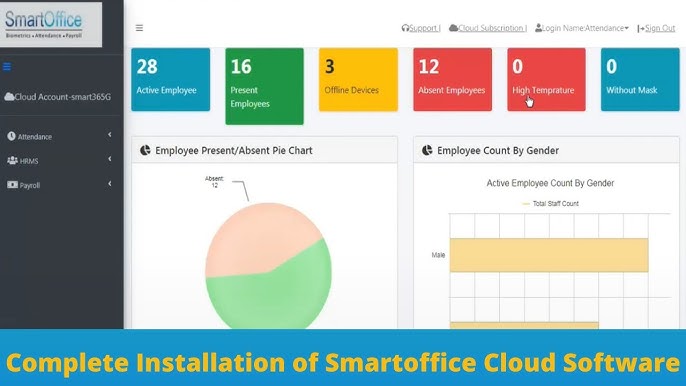Open the Support link

pyautogui.click(x=424, y=28)
